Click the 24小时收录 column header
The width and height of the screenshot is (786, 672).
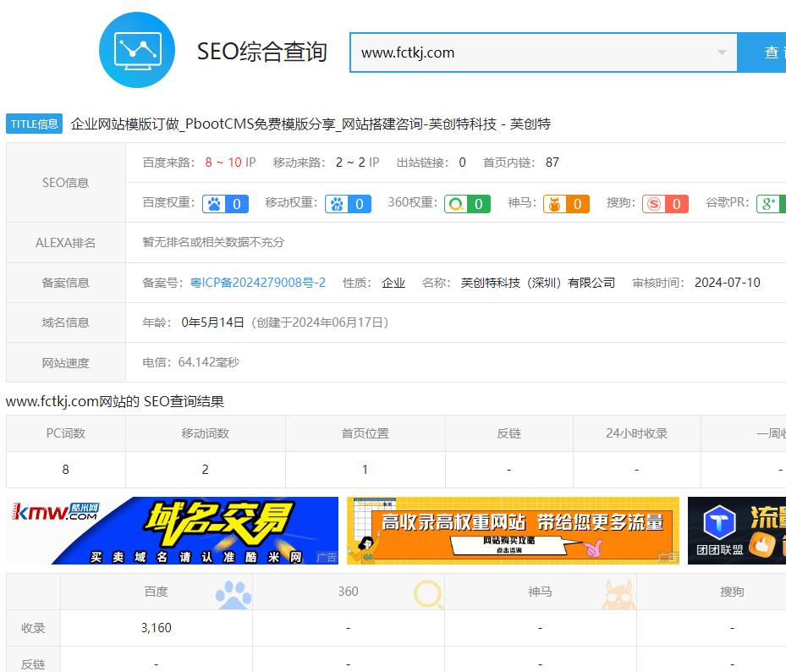[x=636, y=433]
